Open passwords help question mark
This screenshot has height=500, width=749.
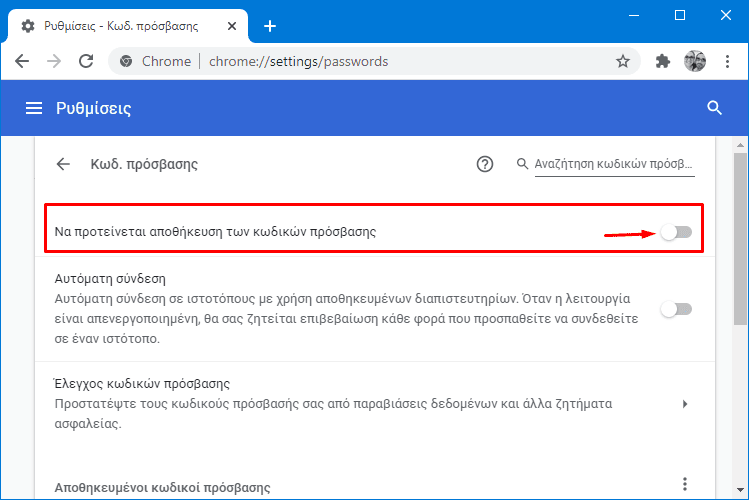click(x=484, y=164)
